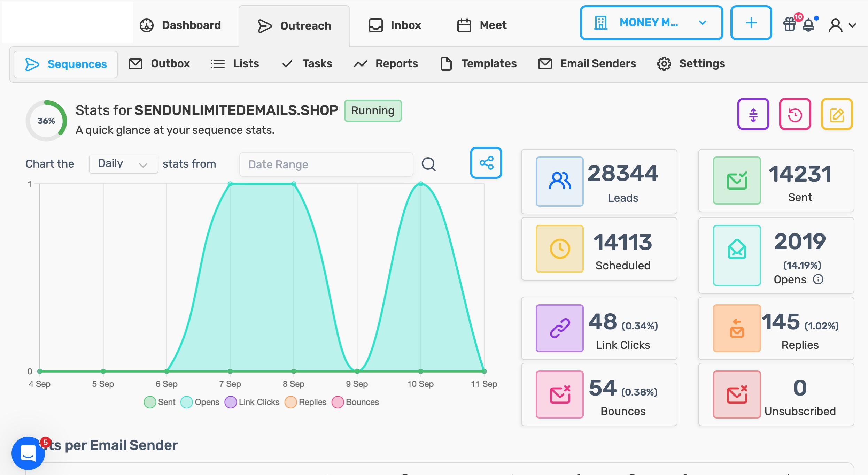Open the chat support bubble
868x475 pixels.
point(28,453)
